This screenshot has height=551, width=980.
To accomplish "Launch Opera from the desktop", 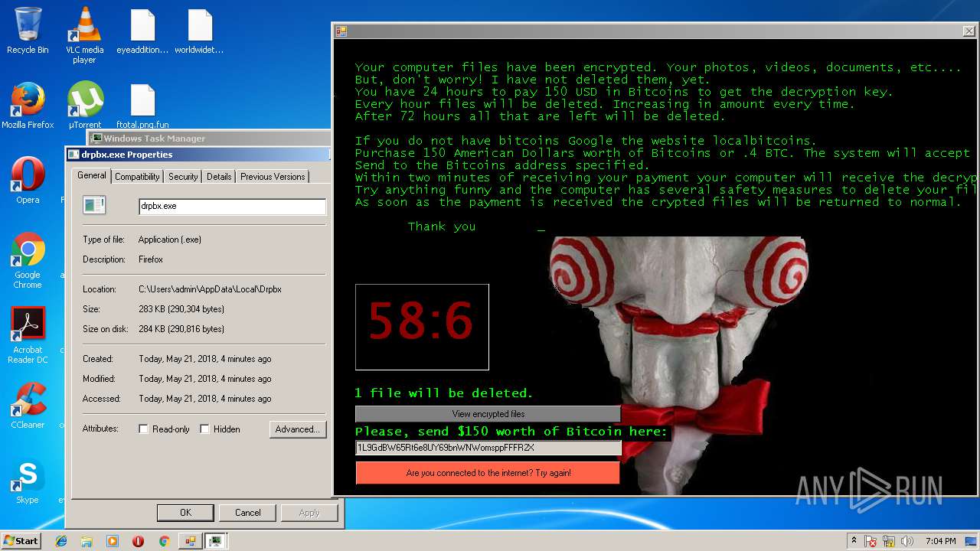I will (x=28, y=181).
